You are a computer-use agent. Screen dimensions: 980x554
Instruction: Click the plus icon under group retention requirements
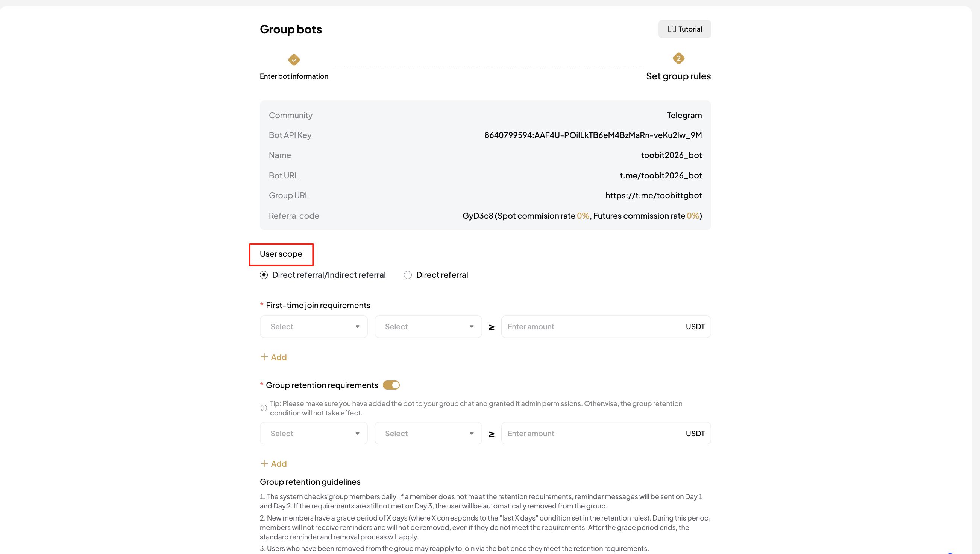(264, 464)
